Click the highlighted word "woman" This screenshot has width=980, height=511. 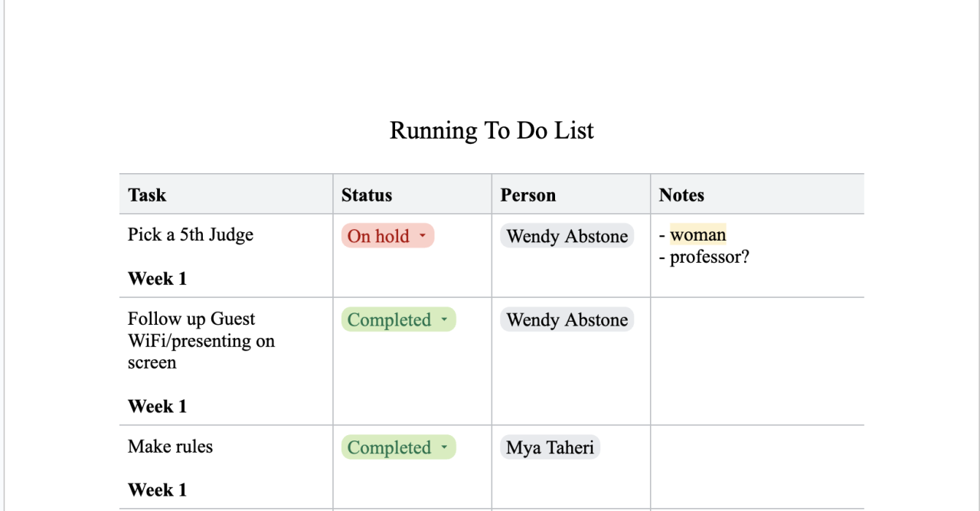coord(697,234)
